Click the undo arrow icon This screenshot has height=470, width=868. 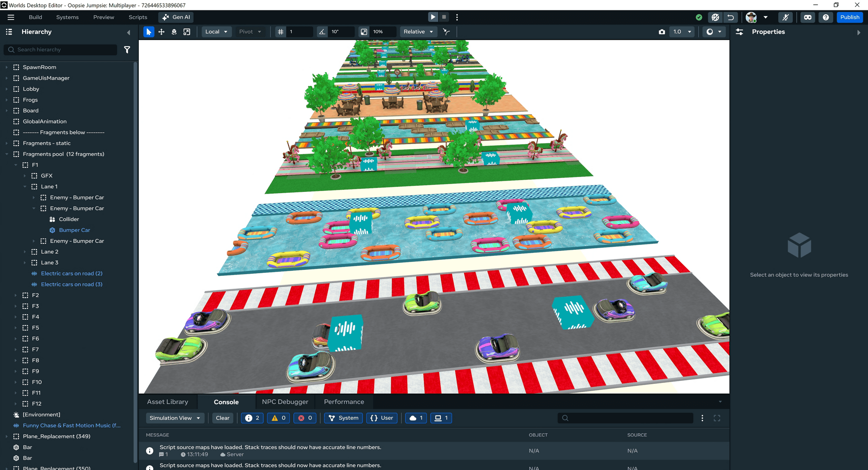click(731, 17)
